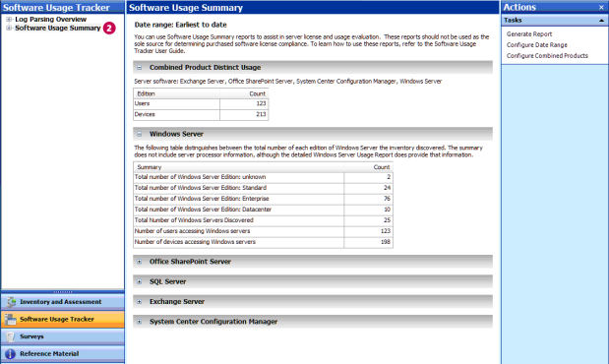Image resolution: width=609 pixels, height=364 pixels.
Task: Expand the Office SharePoint Server section
Action: [139, 262]
